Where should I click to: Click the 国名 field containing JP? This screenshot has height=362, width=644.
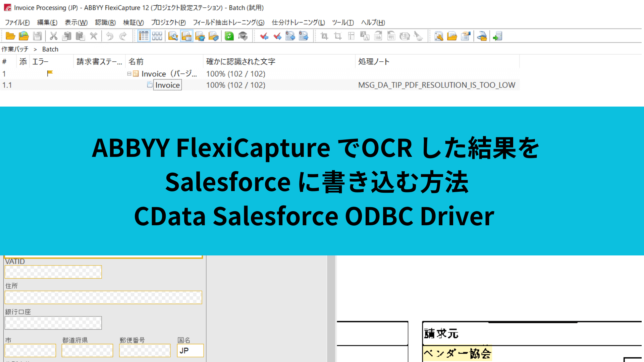[190, 351]
